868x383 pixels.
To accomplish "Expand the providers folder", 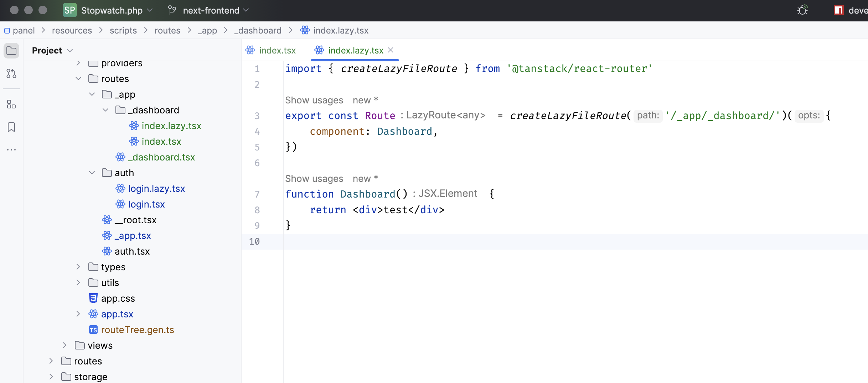I will click(x=78, y=63).
